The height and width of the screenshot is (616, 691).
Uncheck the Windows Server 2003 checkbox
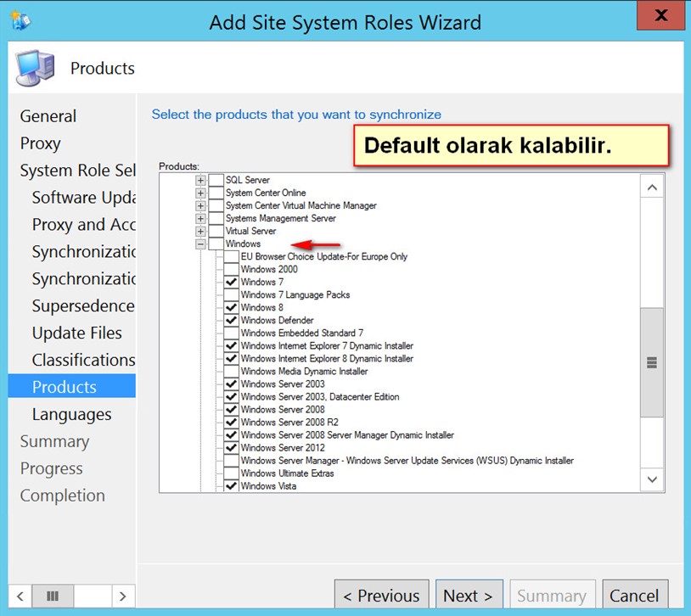[x=232, y=384]
